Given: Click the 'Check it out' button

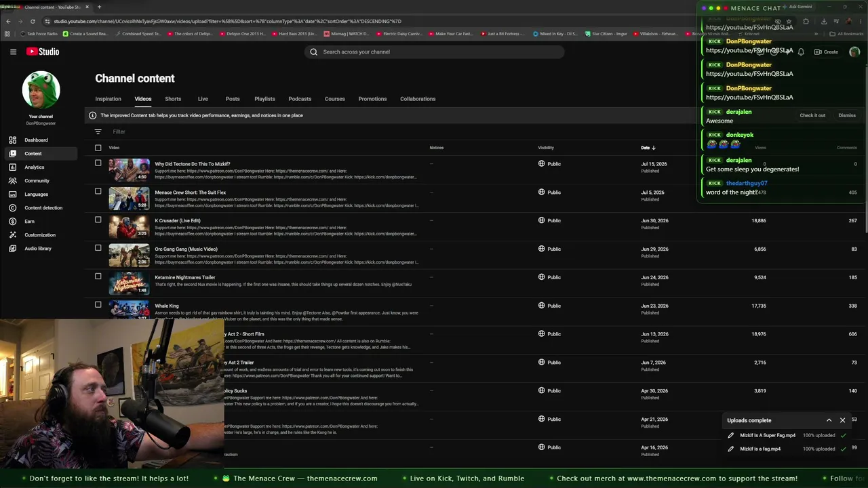Looking at the screenshot, I should [812, 115].
